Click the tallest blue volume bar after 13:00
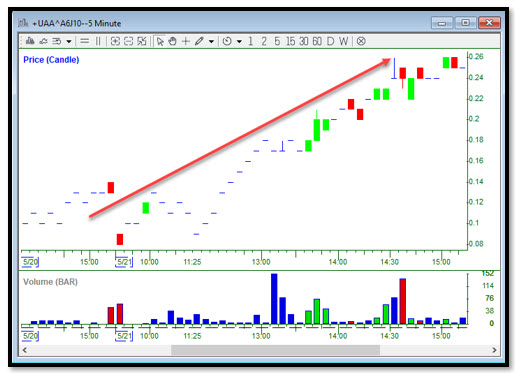 [x=274, y=299]
